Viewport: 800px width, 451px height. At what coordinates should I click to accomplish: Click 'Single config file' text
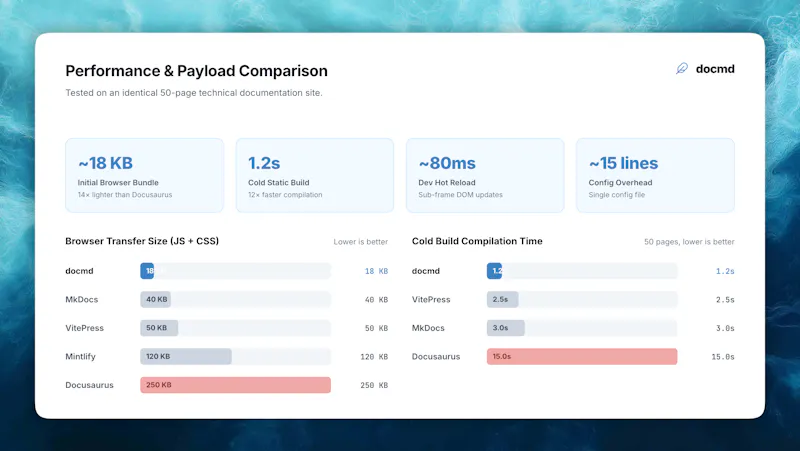coord(617,195)
